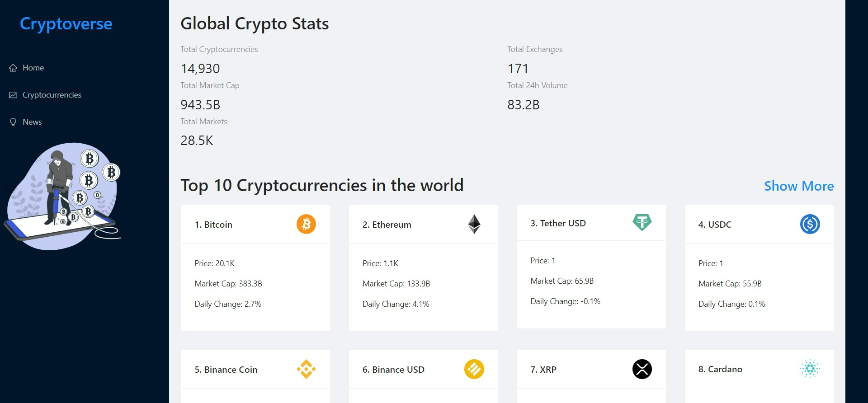The height and width of the screenshot is (403, 868).
Task: Open the Home navigation entry
Action: pos(33,67)
